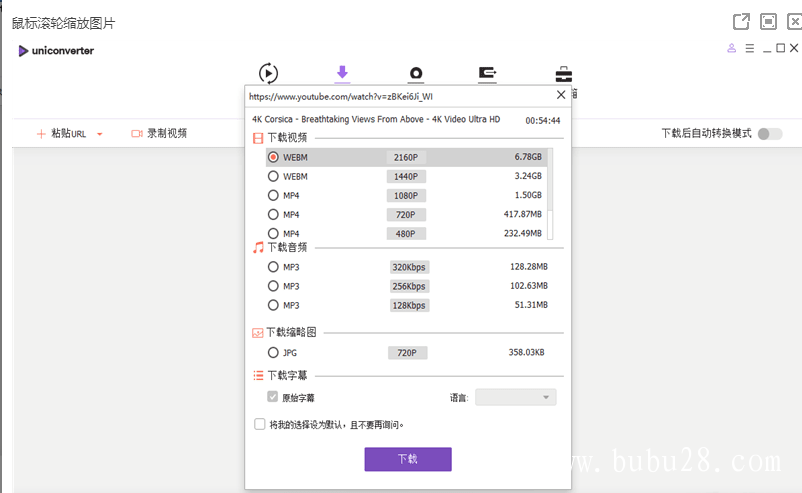Click the purple 下载 button
This screenshot has width=802, height=493.
tap(408, 459)
